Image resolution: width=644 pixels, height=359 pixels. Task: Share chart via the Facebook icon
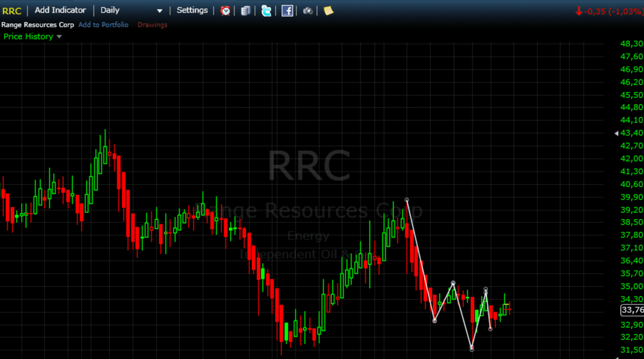click(x=287, y=11)
